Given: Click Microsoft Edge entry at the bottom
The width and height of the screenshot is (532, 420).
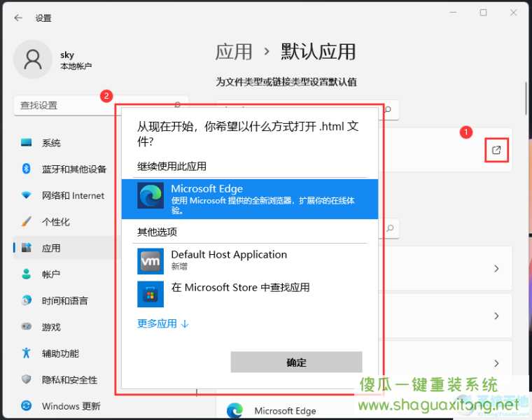Looking at the screenshot, I should coord(286,411).
